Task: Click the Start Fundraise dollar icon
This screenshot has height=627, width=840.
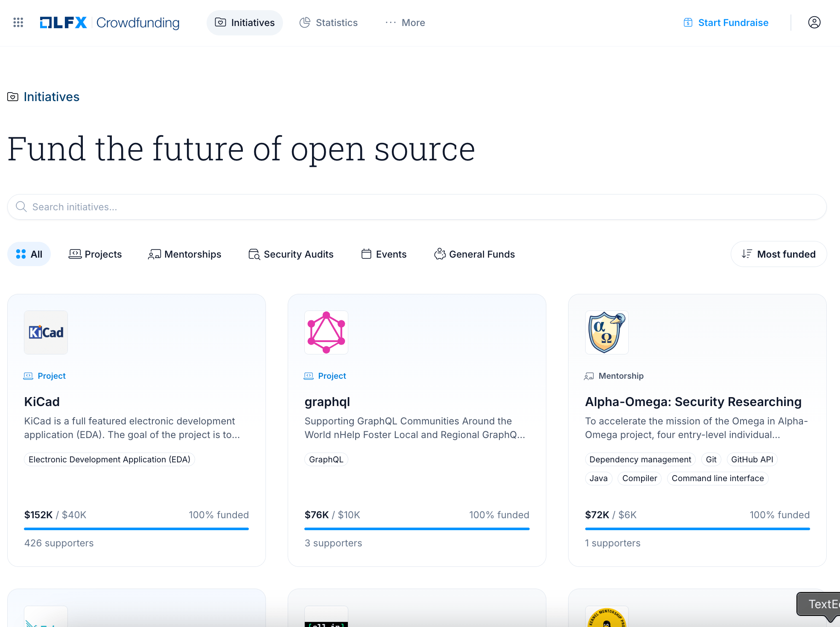Action: click(688, 23)
